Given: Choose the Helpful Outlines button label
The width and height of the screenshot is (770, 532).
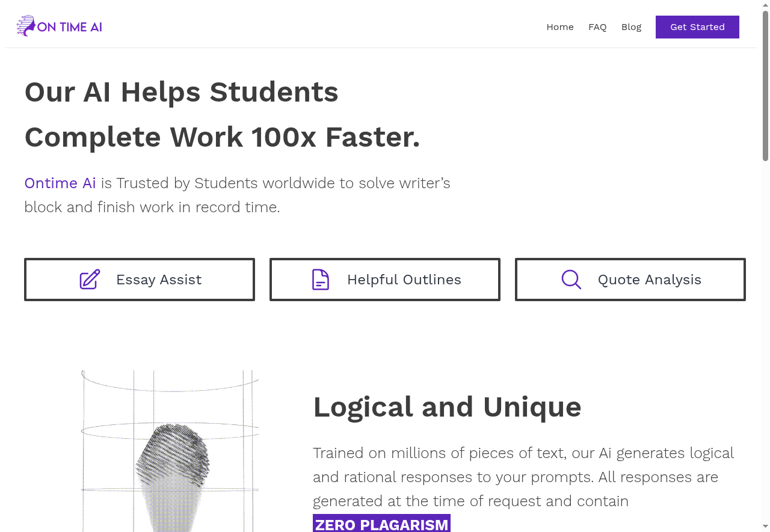Looking at the screenshot, I should click(404, 280).
